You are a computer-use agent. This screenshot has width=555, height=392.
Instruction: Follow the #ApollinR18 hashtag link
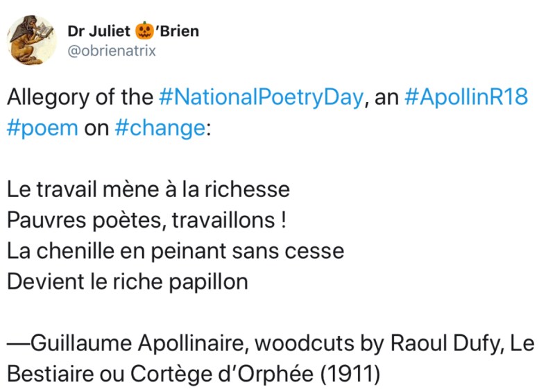tap(465, 96)
